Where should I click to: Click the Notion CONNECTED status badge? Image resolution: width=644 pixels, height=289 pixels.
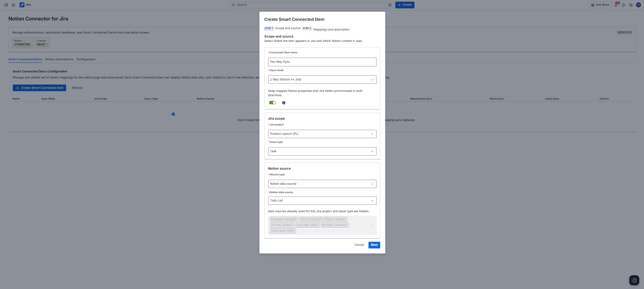[x=22, y=45]
